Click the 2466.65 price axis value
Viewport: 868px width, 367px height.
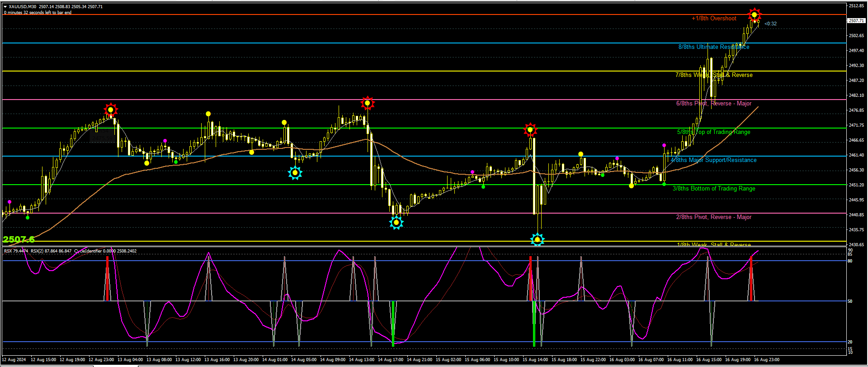[856, 140]
